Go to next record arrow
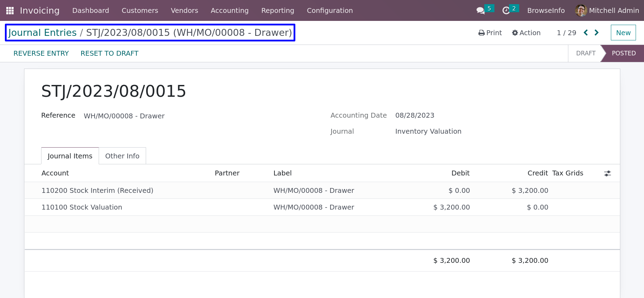The width and height of the screenshot is (644, 298). pyautogui.click(x=597, y=32)
